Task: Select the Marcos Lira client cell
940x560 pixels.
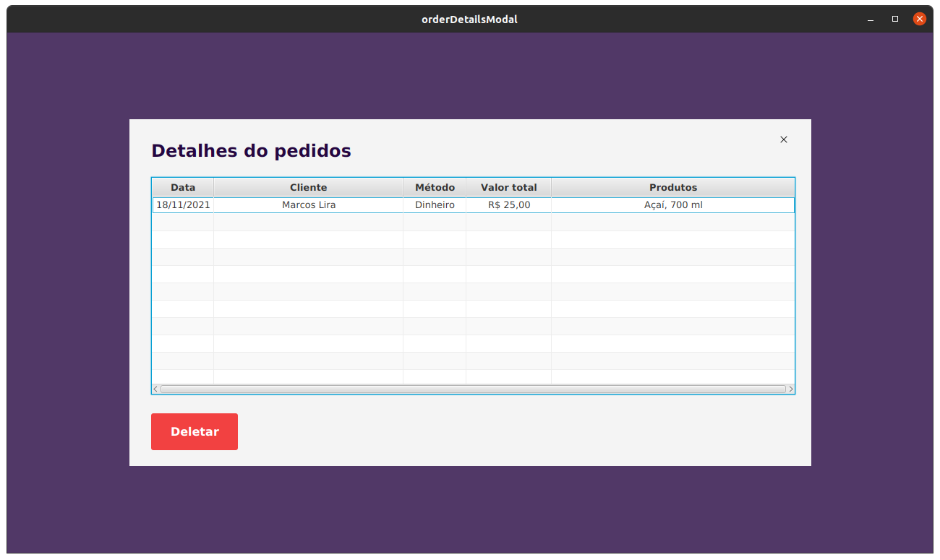Action: (x=309, y=205)
